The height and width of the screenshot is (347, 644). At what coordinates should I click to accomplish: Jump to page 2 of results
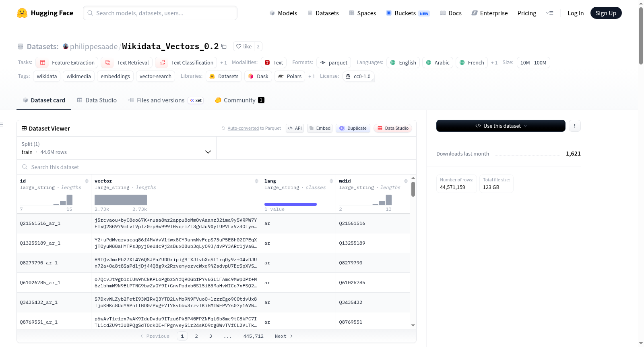click(x=196, y=336)
